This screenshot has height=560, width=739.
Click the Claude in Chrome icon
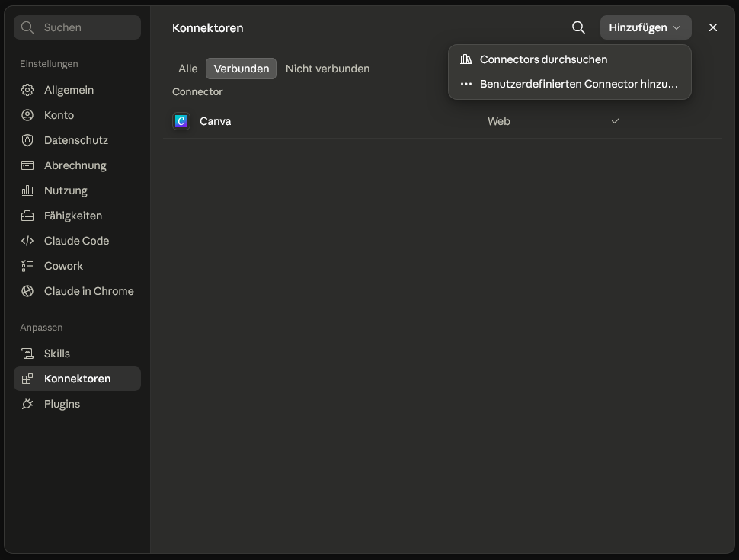pyautogui.click(x=27, y=291)
